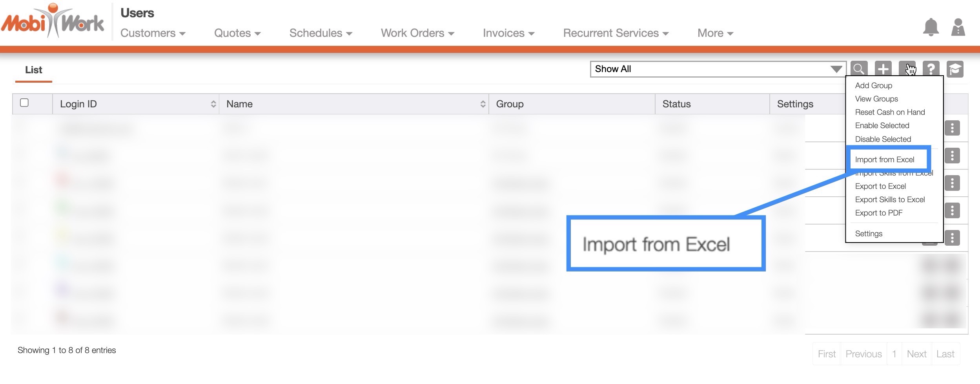Click the Last pagination button
The width and height of the screenshot is (980, 384).
click(x=945, y=354)
